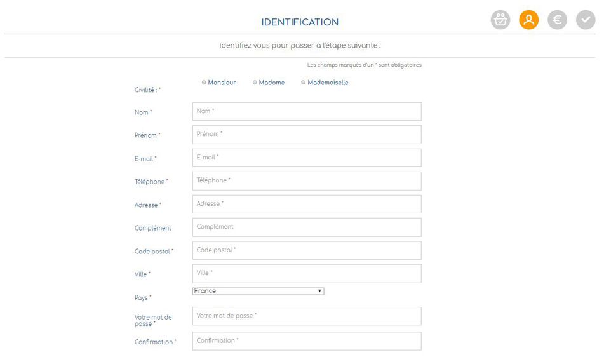Pick the Mademoiselle radio button
The width and height of the screenshot is (604, 364).
[x=303, y=83]
